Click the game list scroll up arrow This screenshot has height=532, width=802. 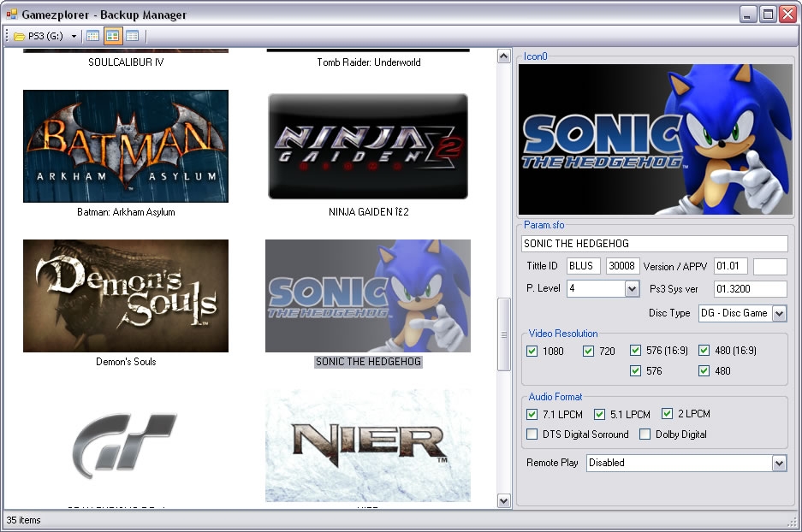(504, 56)
